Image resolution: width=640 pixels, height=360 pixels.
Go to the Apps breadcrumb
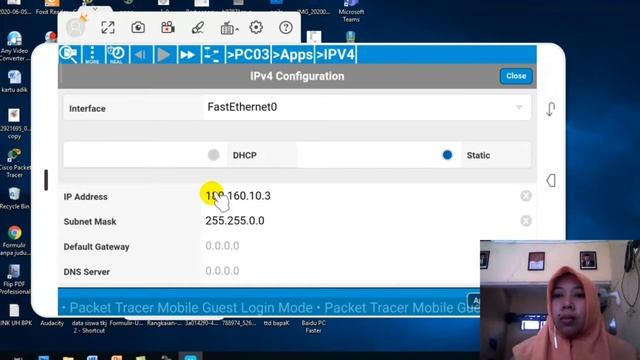(x=292, y=55)
